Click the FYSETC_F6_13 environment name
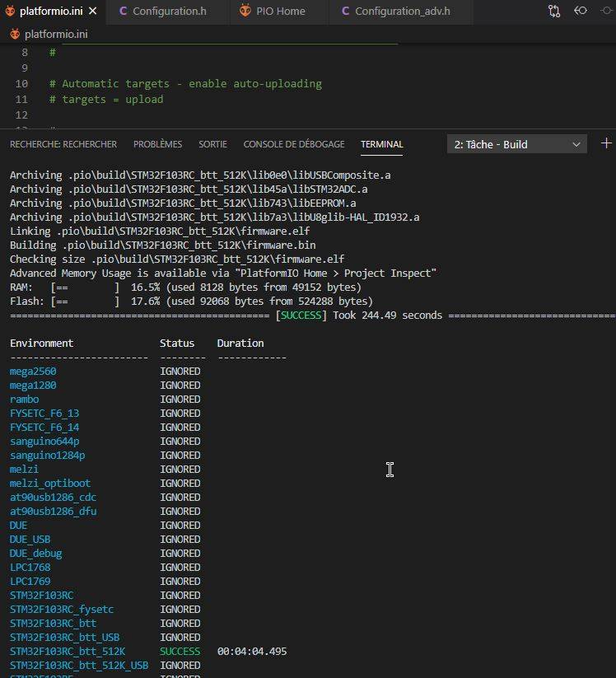Viewport: 616px width, 678px height. click(44, 414)
